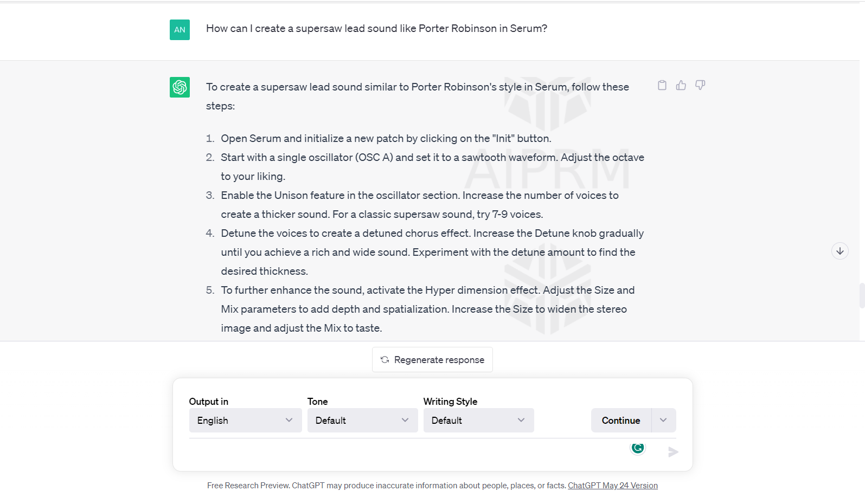
Task: Click the ChatGPT logo avatar
Action: click(x=180, y=87)
